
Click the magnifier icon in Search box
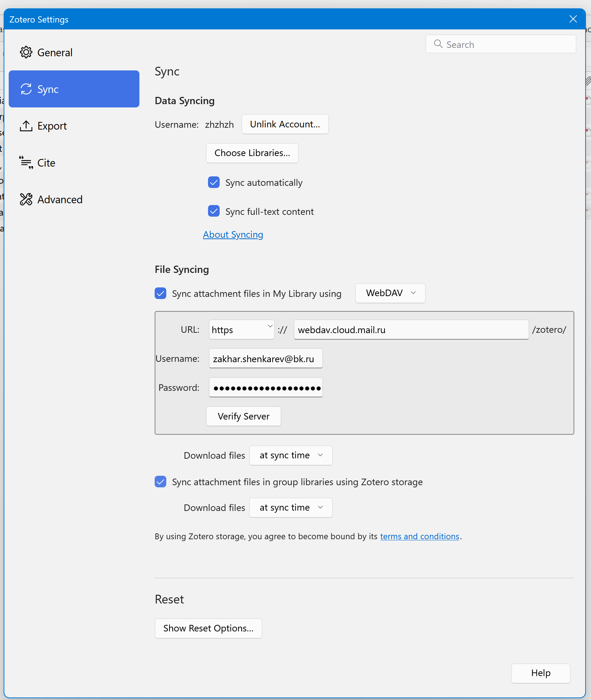point(438,44)
